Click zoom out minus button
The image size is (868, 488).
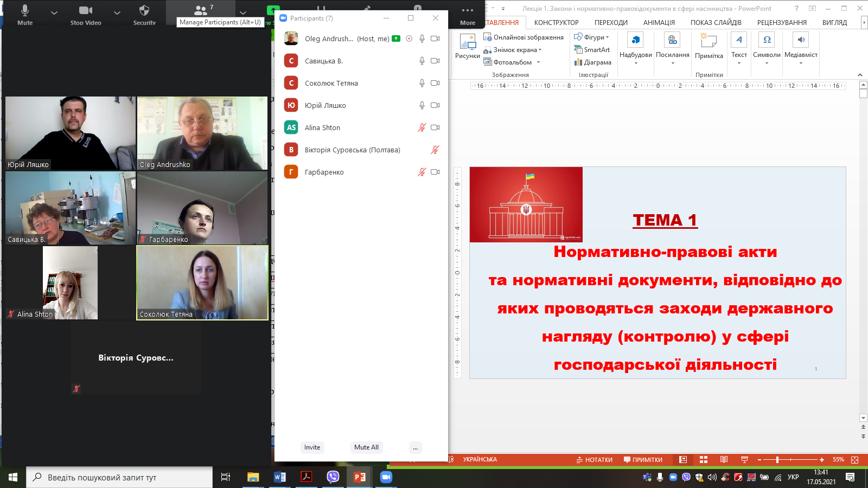click(759, 460)
